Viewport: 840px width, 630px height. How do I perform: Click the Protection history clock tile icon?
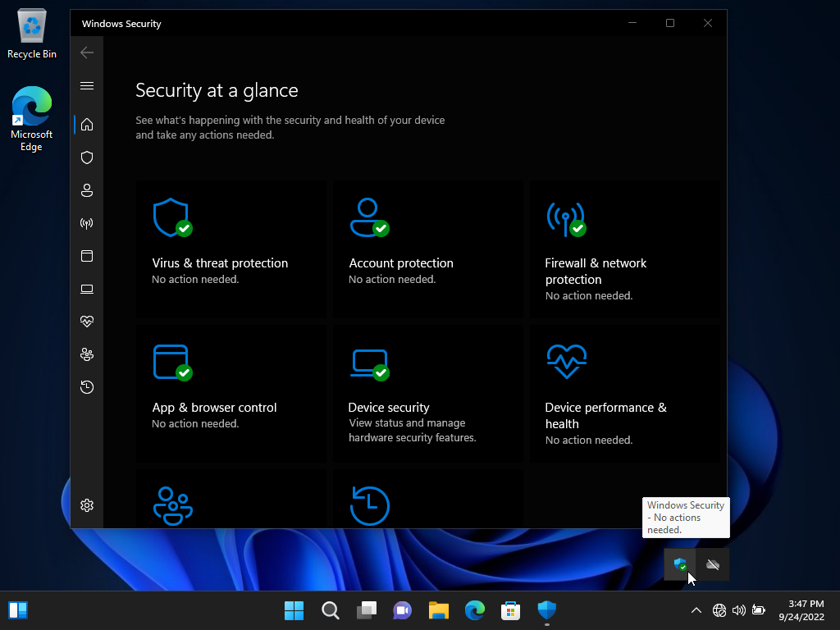pyautogui.click(x=370, y=506)
